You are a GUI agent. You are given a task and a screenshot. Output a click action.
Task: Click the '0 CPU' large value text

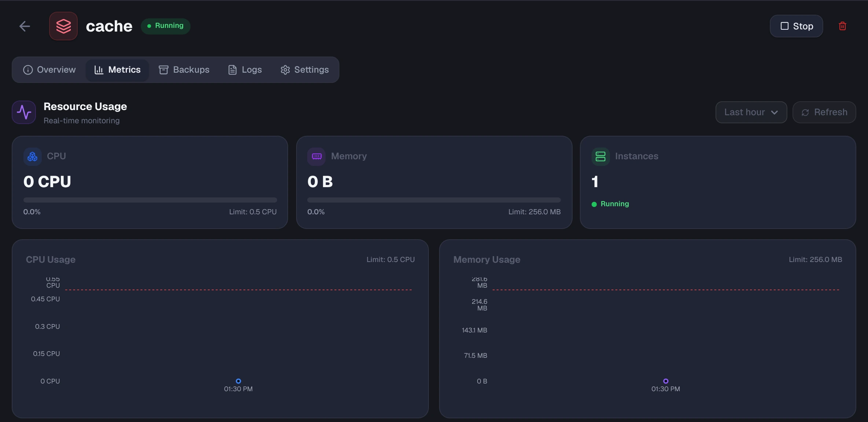(x=47, y=182)
